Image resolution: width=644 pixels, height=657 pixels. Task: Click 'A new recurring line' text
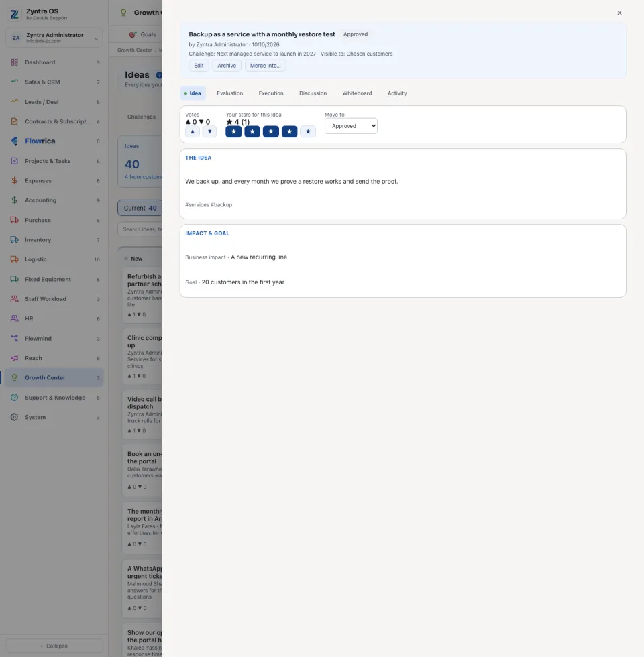pyautogui.click(x=259, y=257)
